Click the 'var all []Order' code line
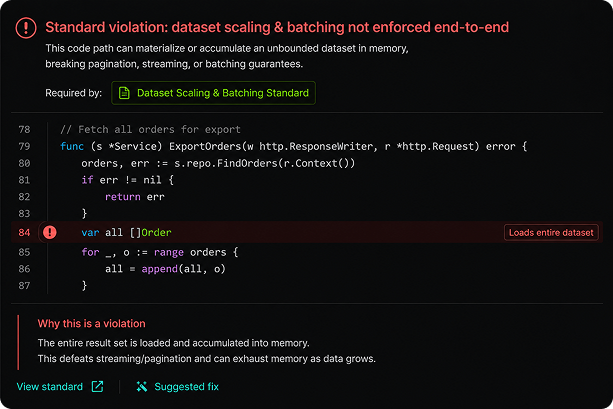This screenshot has width=613, height=409. pyautogui.click(x=126, y=233)
